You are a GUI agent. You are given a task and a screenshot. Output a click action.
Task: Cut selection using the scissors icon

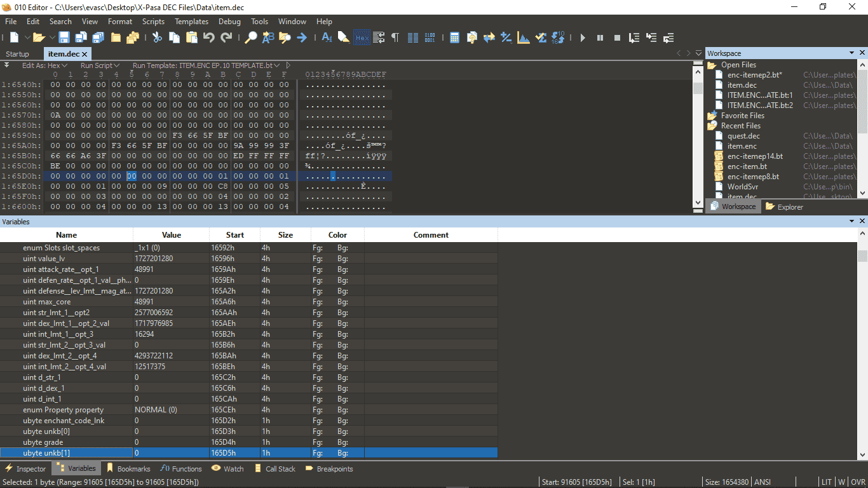pos(157,37)
